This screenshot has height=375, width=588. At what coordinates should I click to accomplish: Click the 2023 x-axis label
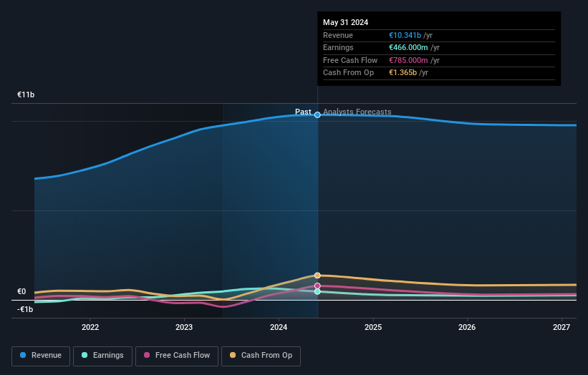click(x=184, y=327)
